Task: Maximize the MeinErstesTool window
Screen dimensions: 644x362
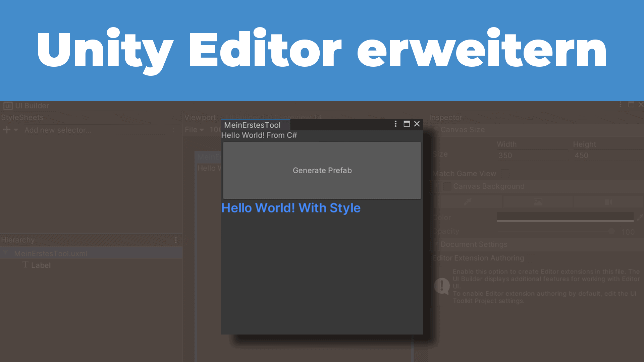Action: click(x=407, y=124)
